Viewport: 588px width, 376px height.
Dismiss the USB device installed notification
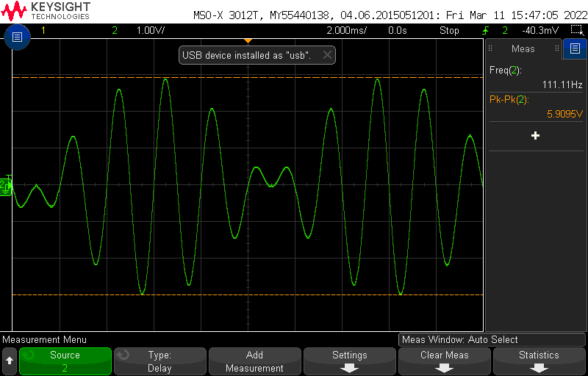[x=327, y=55]
